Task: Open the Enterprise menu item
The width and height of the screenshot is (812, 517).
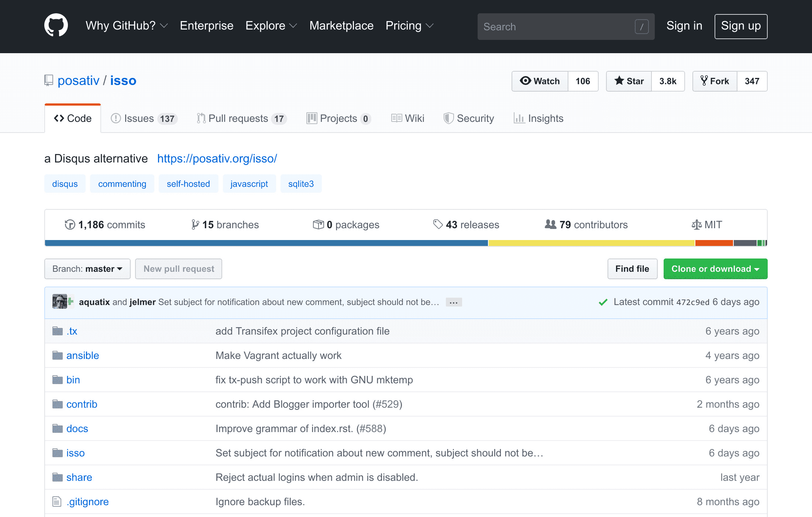Action: [x=207, y=25]
